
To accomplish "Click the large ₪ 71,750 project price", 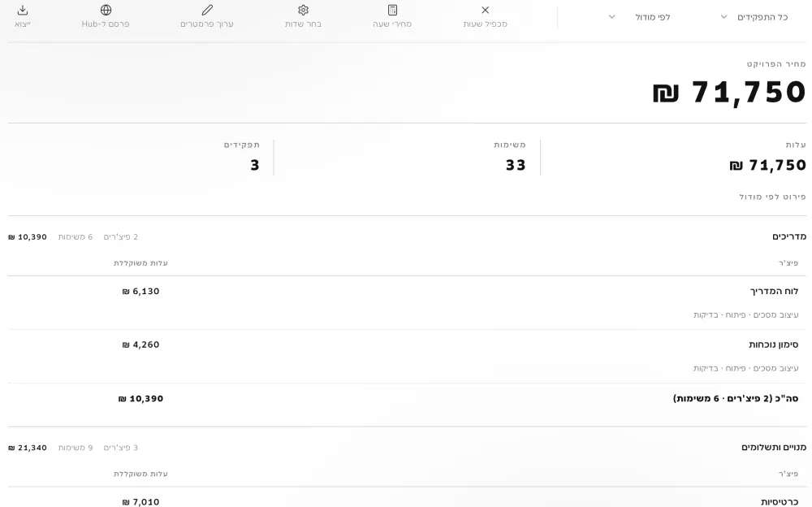I will tap(729, 93).
